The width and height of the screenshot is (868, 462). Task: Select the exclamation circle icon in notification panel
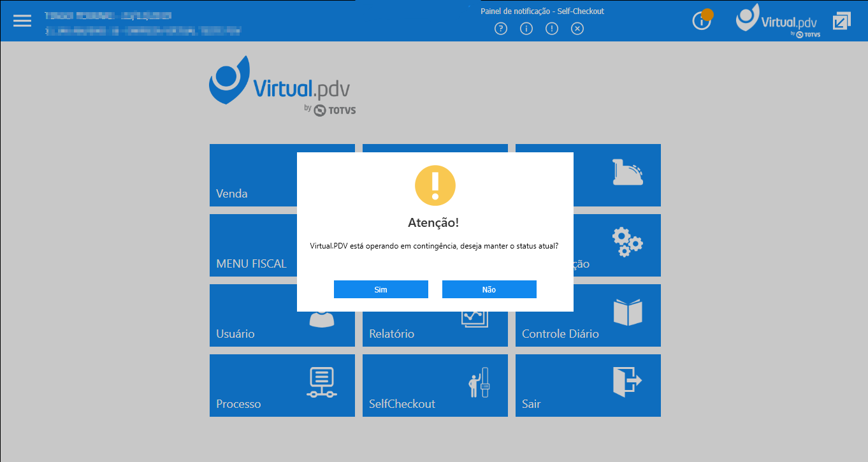tap(552, 29)
